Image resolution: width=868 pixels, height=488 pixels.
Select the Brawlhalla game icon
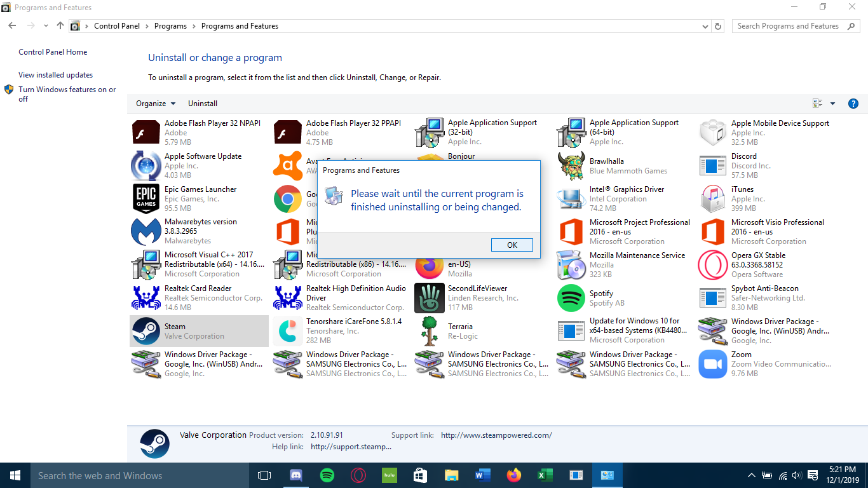click(571, 166)
